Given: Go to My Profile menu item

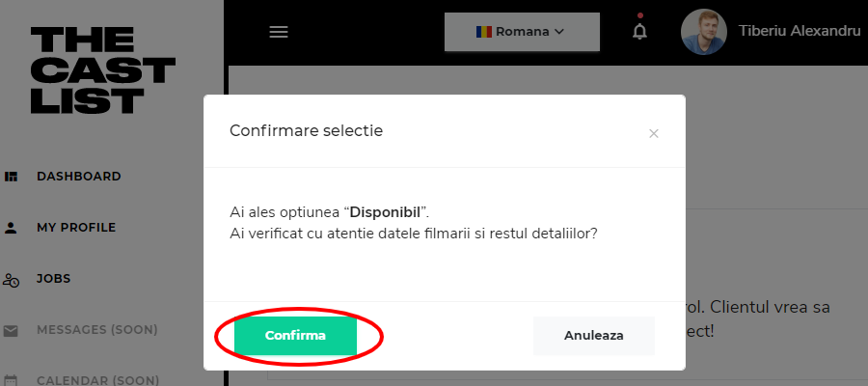Looking at the screenshot, I should click(76, 228).
